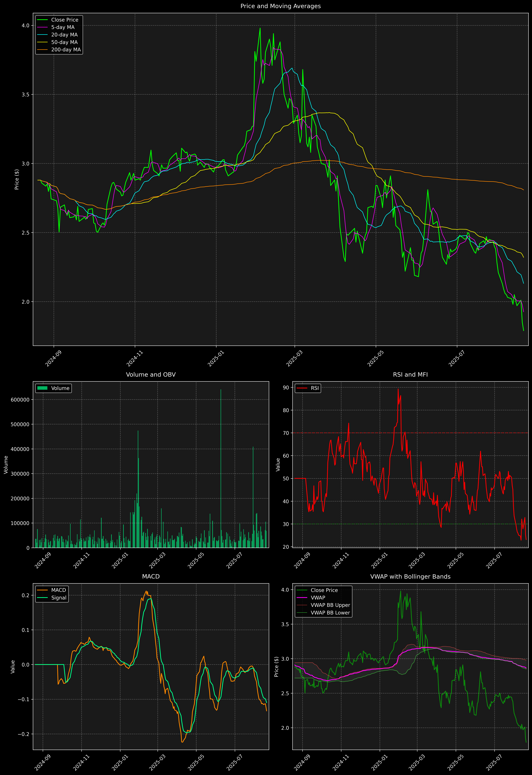Click the VWAP with Bollinger Bands title

coord(410,576)
